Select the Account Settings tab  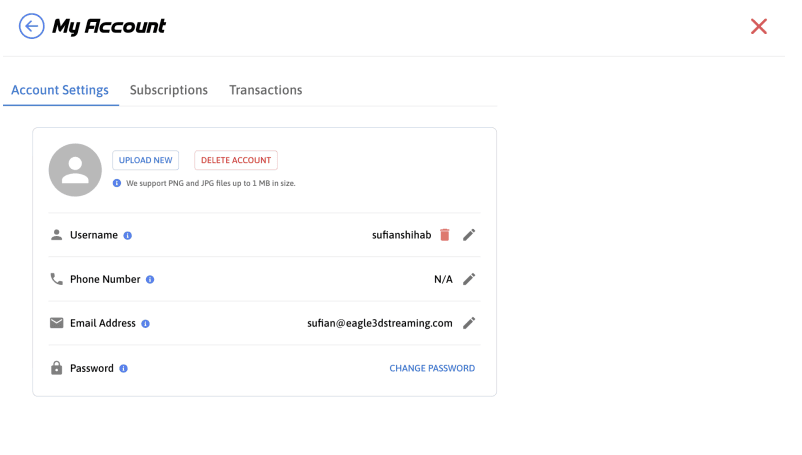60,90
